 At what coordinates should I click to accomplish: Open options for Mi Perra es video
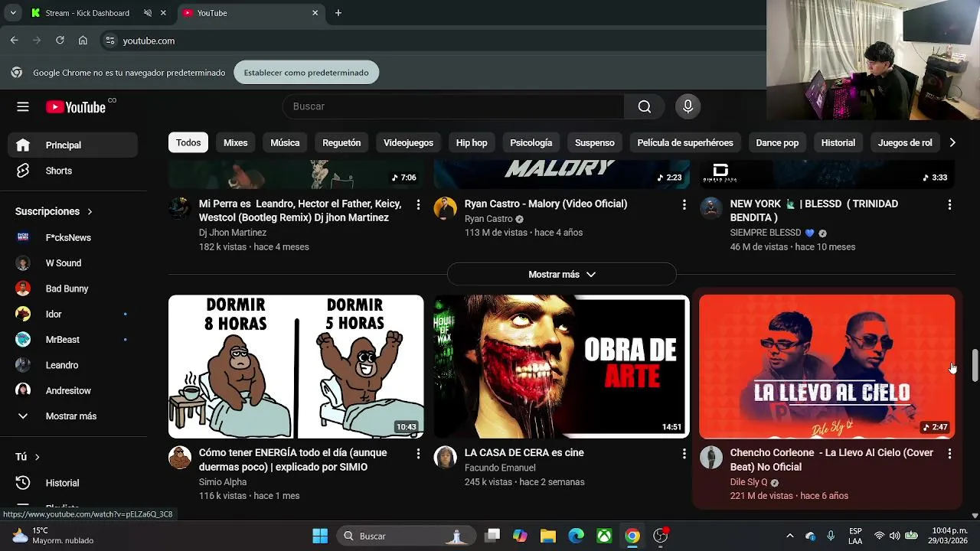pyautogui.click(x=418, y=204)
